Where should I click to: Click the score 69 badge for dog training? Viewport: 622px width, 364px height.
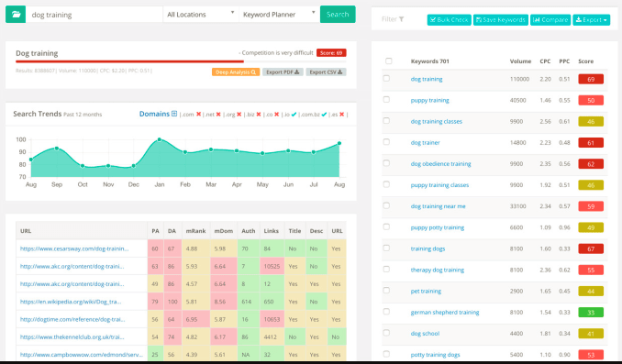tap(591, 79)
